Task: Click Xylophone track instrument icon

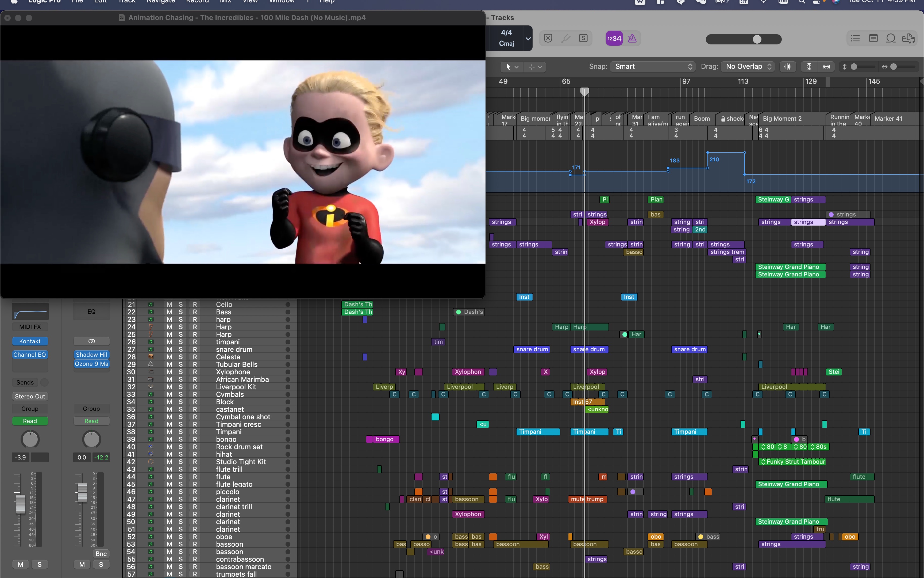Action: [151, 372]
